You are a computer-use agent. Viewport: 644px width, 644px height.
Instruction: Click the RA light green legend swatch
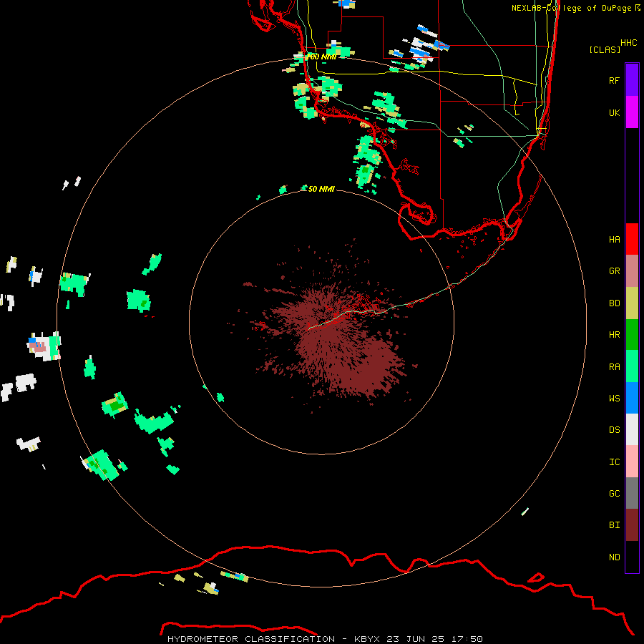click(632, 366)
